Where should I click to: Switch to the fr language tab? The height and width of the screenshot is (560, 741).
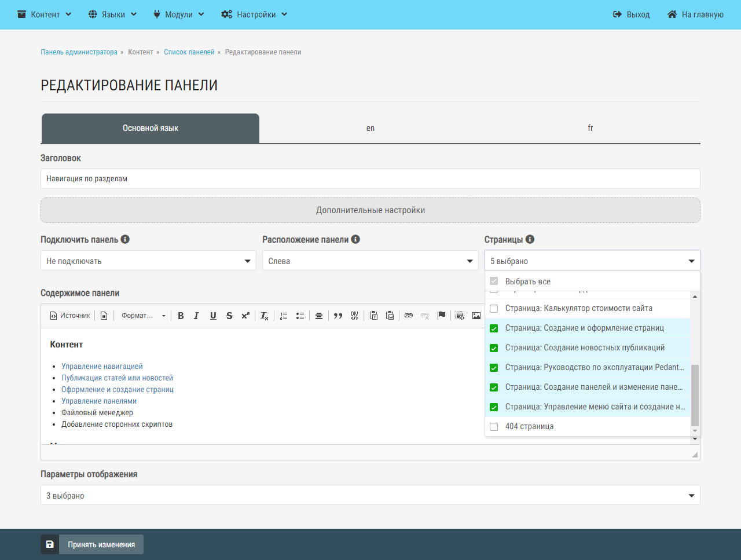coord(590,128)
